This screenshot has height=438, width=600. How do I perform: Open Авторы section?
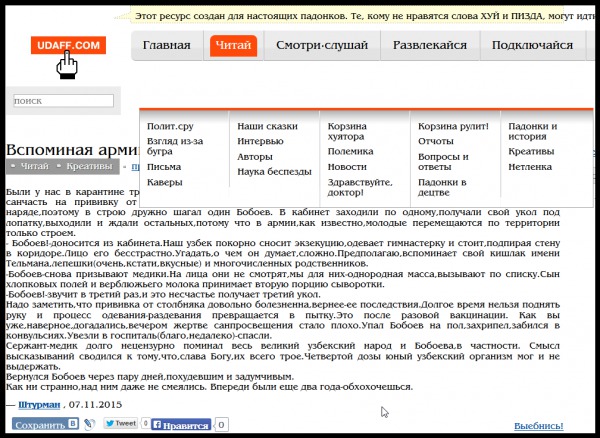click(255, 157)
